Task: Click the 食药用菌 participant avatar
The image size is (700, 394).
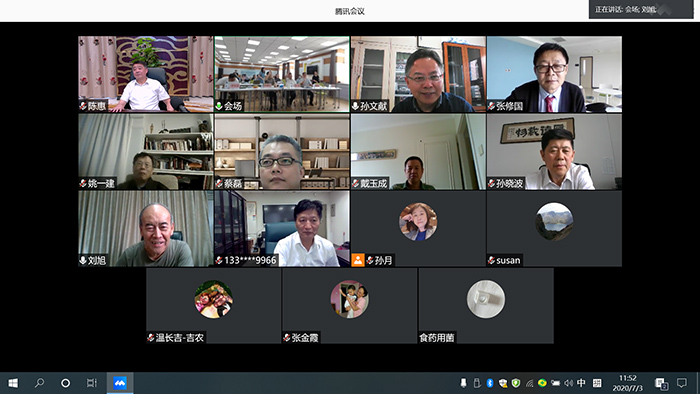Action: pyautogui.click(x=486, y=299)
